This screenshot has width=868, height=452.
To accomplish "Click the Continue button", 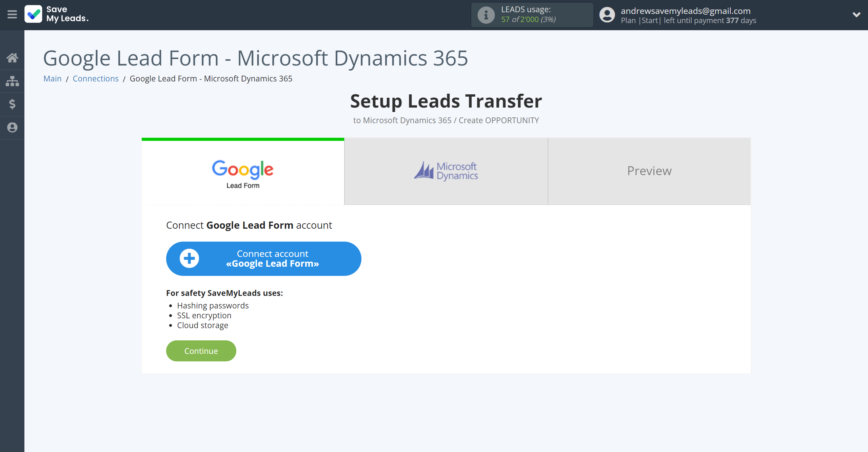I will (x=201, y=351).
